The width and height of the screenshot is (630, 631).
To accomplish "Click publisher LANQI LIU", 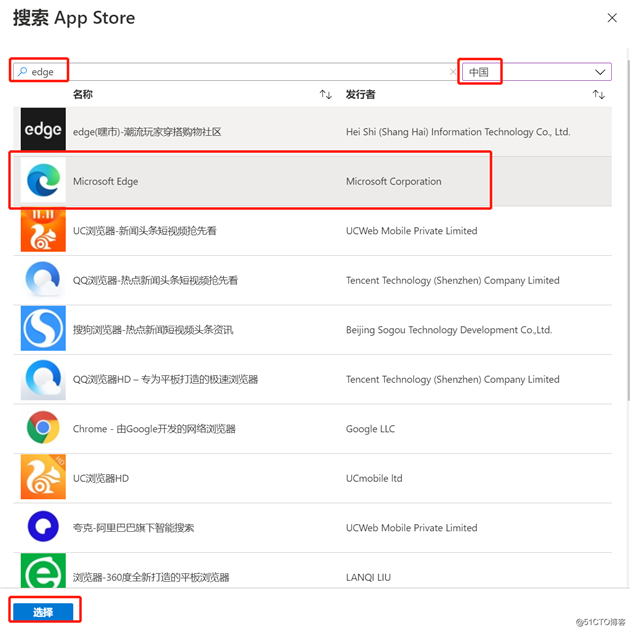I will click(368, 577).
